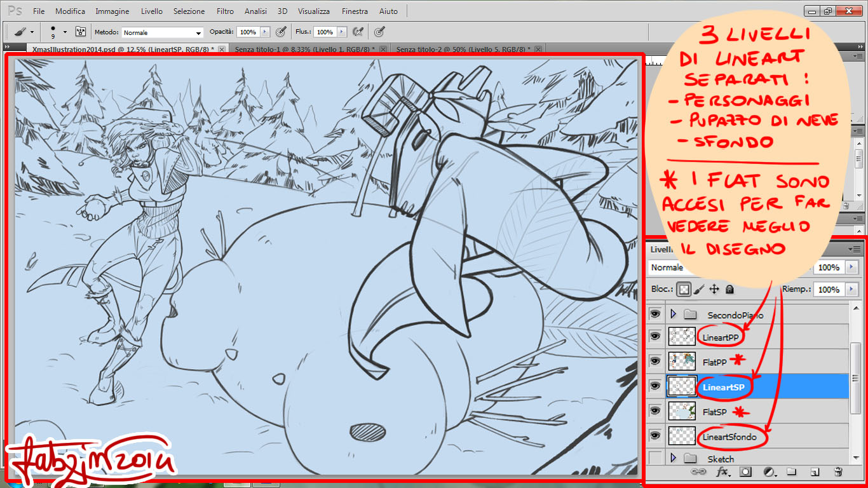Screen dimensions: 868x488
Task: Hide the LineartPP layer
Action: (655, 337)
